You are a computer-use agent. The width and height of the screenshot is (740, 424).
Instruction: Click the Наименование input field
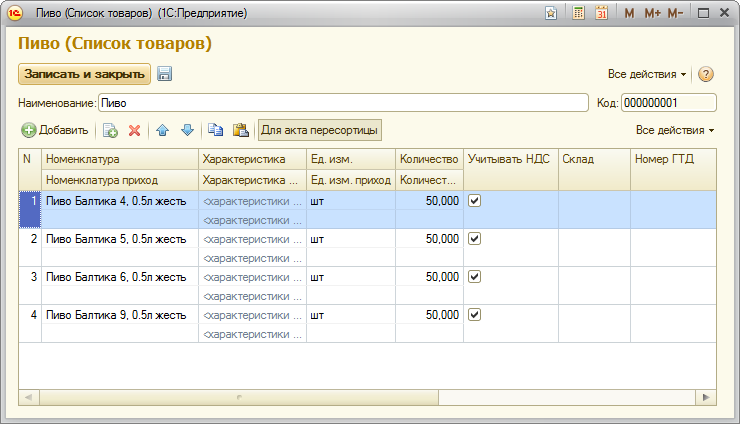pyautogui.click(x=344, y=103)
